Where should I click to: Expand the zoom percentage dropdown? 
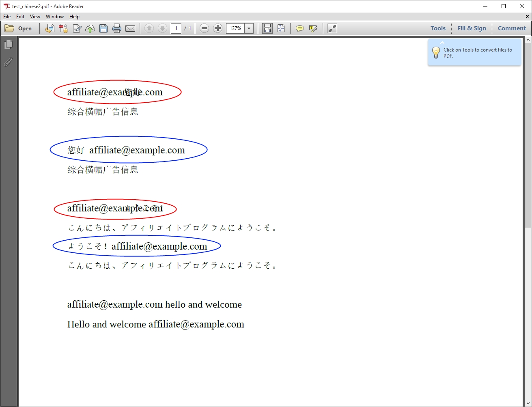point(249,28)
